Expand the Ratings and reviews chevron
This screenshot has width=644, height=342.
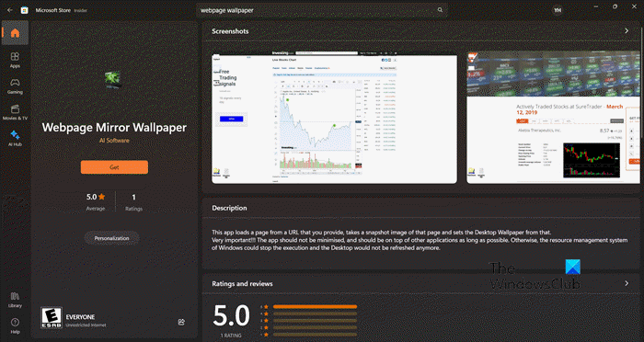pos(627,283)
